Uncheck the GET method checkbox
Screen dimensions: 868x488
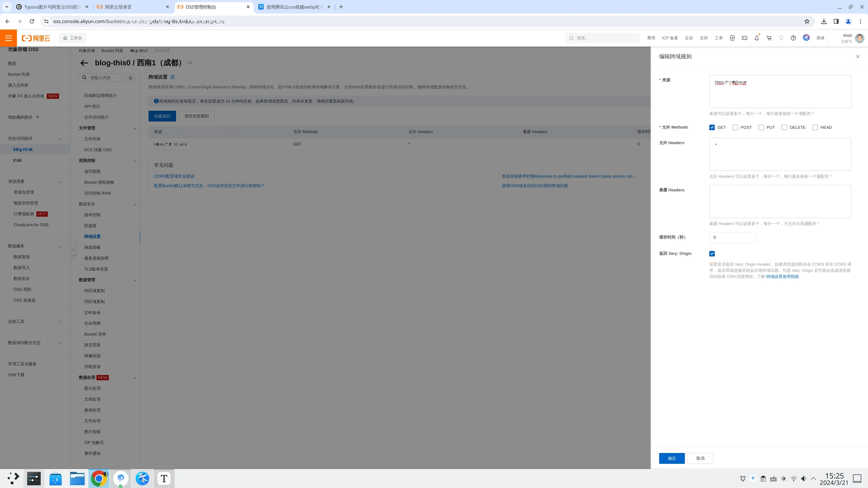click(x=712, y=127)
